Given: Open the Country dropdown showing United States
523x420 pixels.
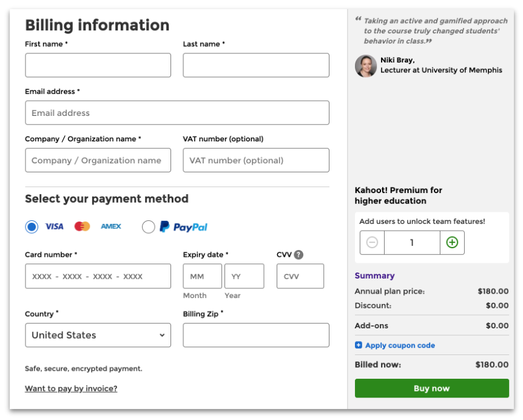Looking at the screenshot, I should [98, 335].
